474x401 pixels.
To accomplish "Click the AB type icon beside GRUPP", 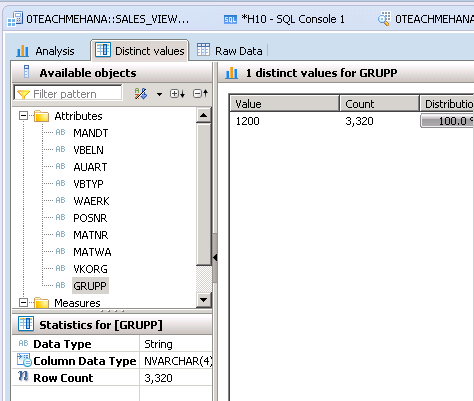I will (x=60, y=285).
